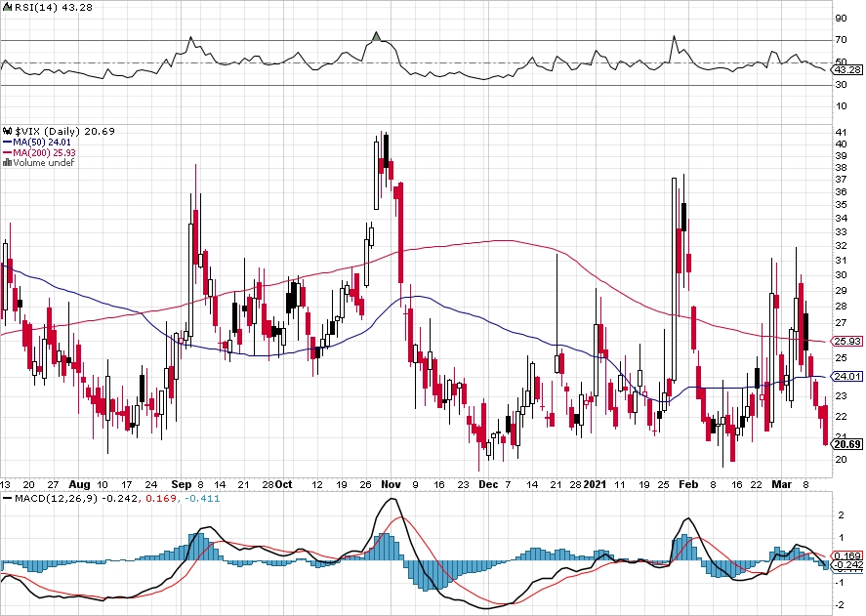Click the red MA(200) legend line
The height and width of the screenshot is (616, 866).
(7, 152)
